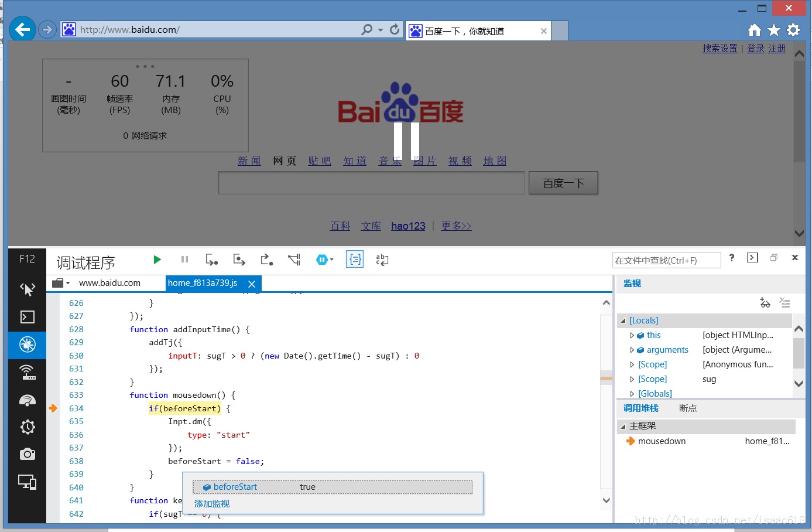Image resolution: width=812 pixels, height=532 pixels.
Task: Click the Delete all watches icon
Action: click(784, 302)
